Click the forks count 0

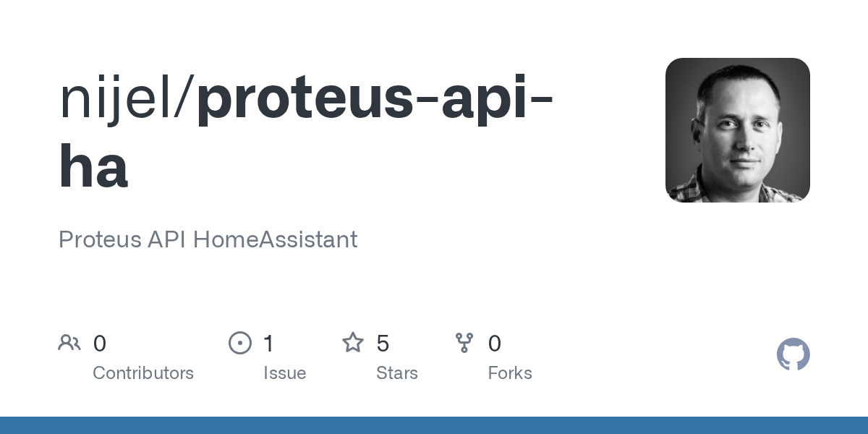(495, 344)
